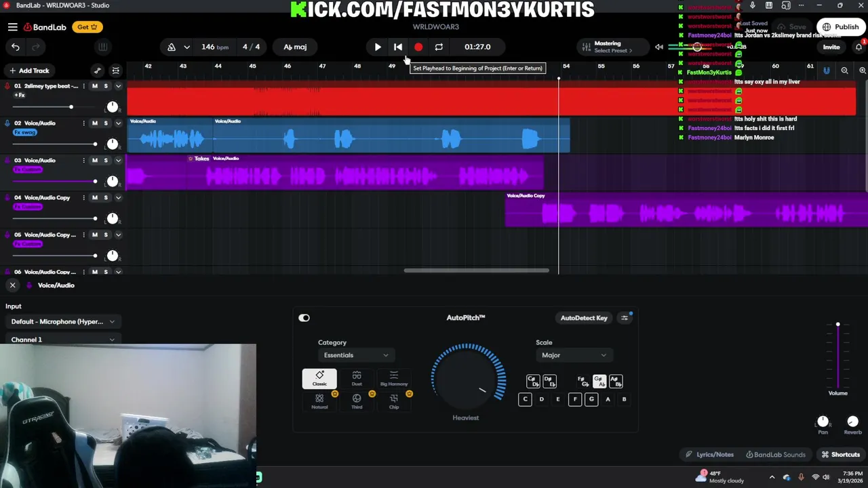
Task: Open the BandLab Sounds tab
Action: coord(775,455)
